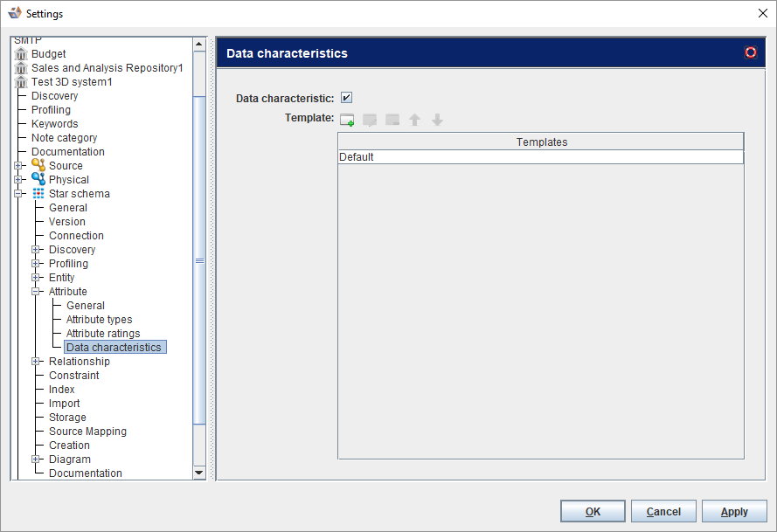Click Test 3D system1 repository icon
777x532 pixels.
click(x=21, y=82)
